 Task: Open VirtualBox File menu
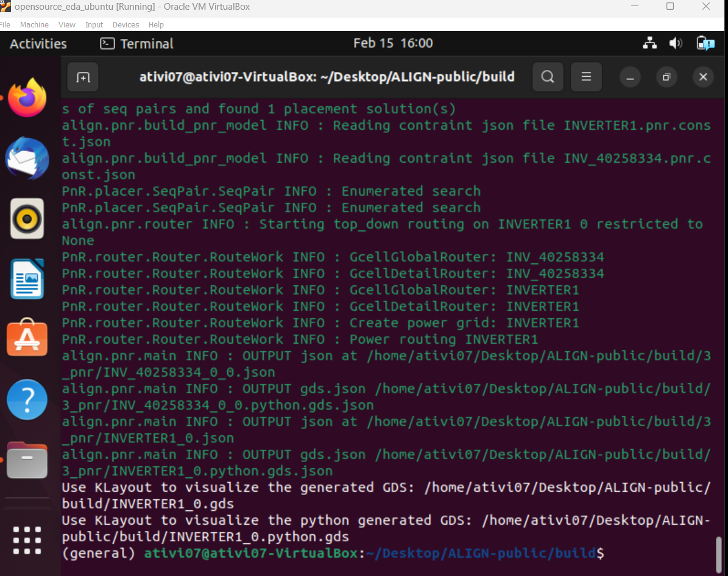pos(5,24)
